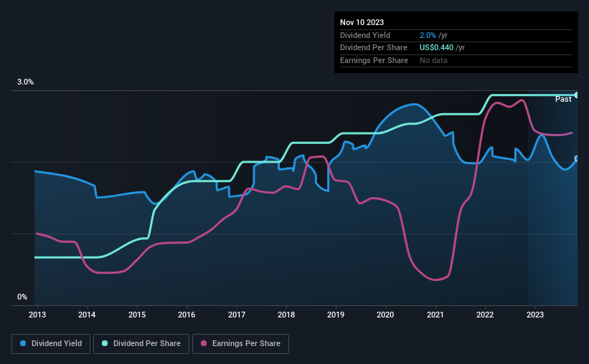The height and width of the screenshot is (364, 589).
Task: Click the 2021 x-axis label
Action: [x=435, y=315]
